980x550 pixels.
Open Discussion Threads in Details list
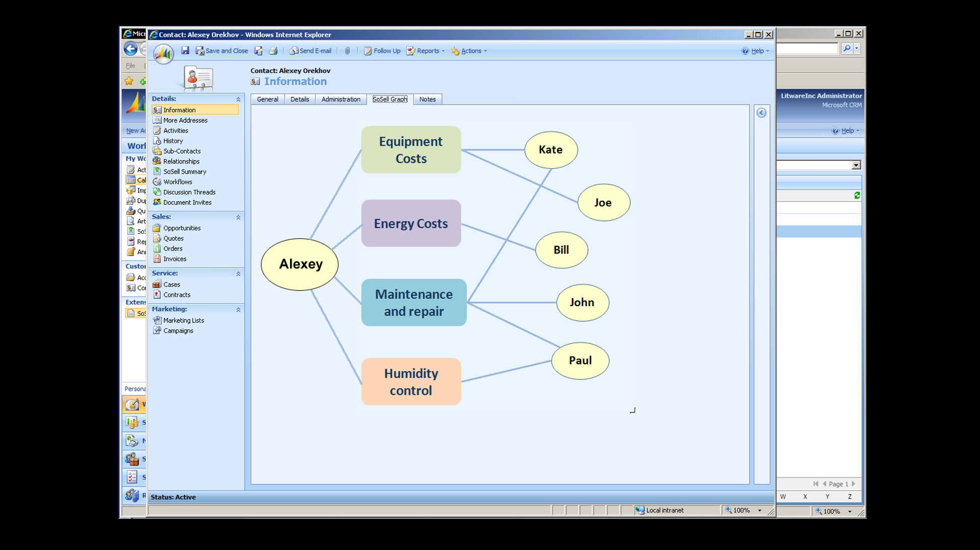189,192
